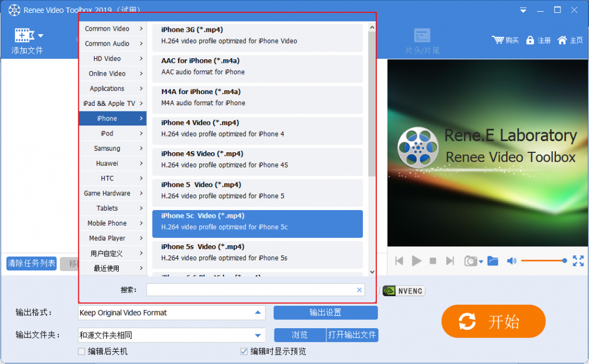Open the Samsung category
This screenshot has width=589, height=364.
coord(113,148)
